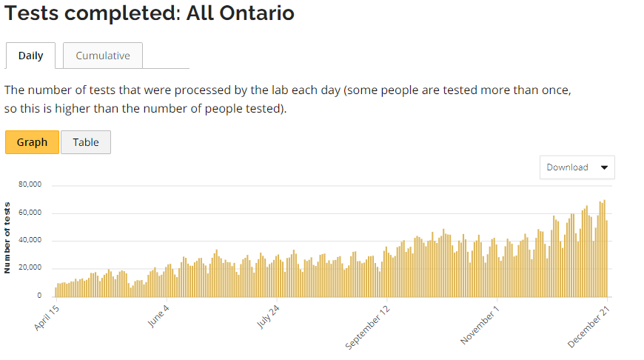Click the 60,000 y-axis value
The width and height of the screenshot is (644, 360).
30,213
